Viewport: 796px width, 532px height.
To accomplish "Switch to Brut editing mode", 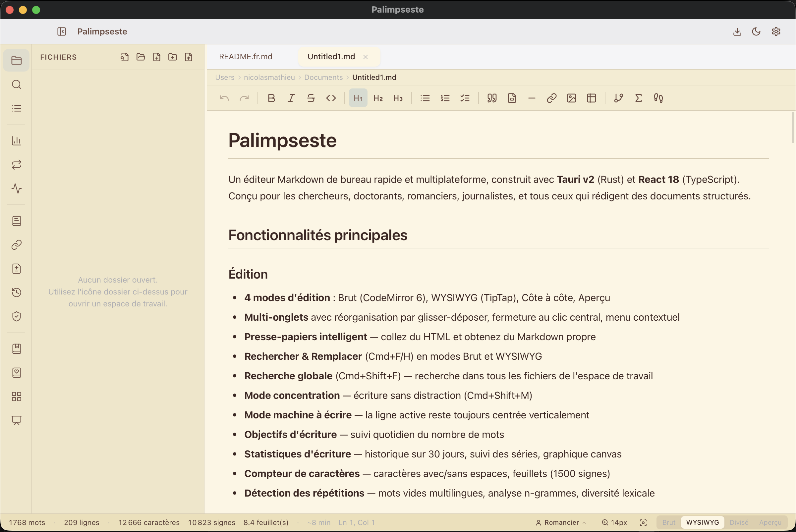I will 669,522.
